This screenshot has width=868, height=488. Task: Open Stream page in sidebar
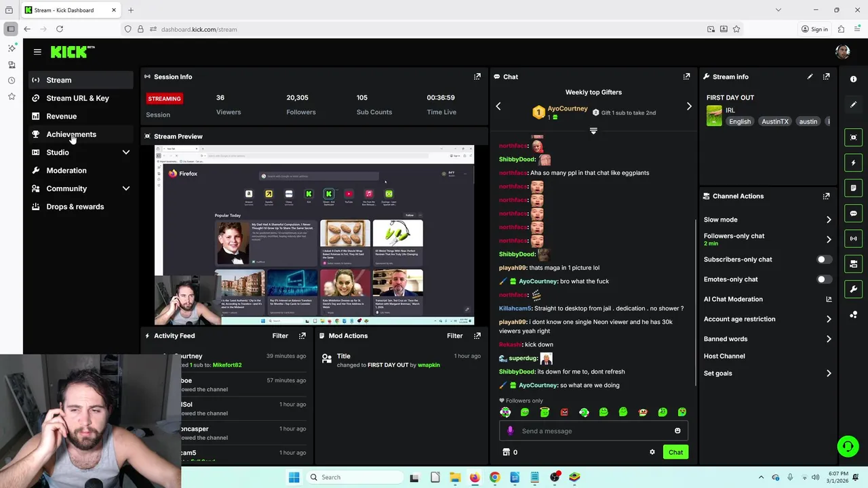pos(81,80)
